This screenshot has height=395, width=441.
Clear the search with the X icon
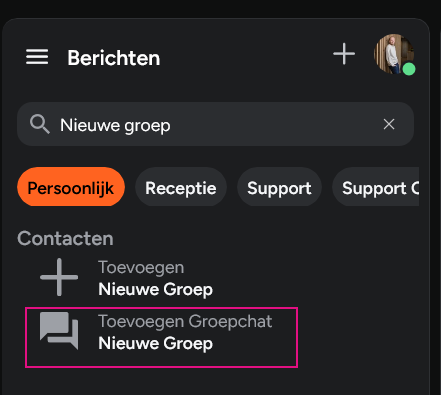coord(389,124)
